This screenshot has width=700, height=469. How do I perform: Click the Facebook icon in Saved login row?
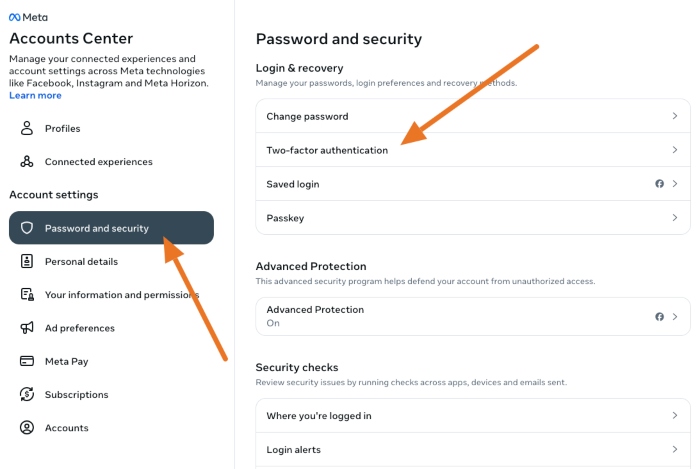(x=659, y=184)
